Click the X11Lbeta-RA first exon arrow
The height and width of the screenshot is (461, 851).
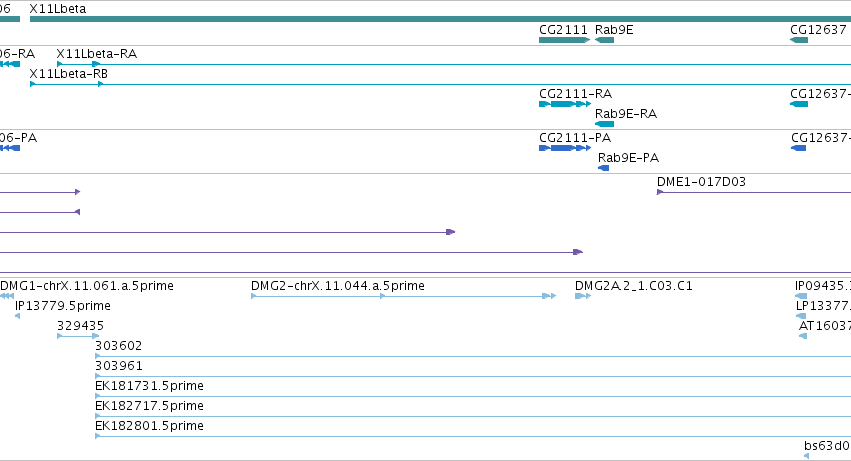point(60,64)
